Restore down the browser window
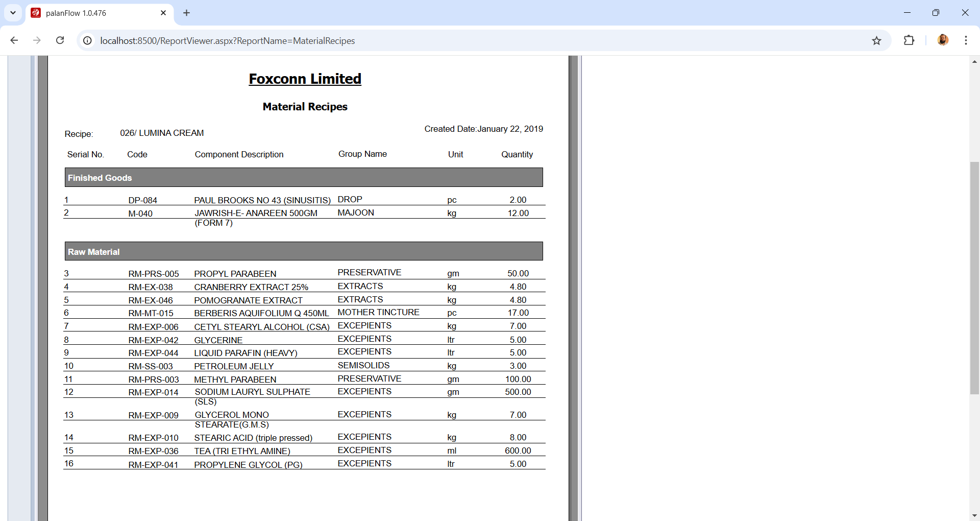 pos(936,13)
